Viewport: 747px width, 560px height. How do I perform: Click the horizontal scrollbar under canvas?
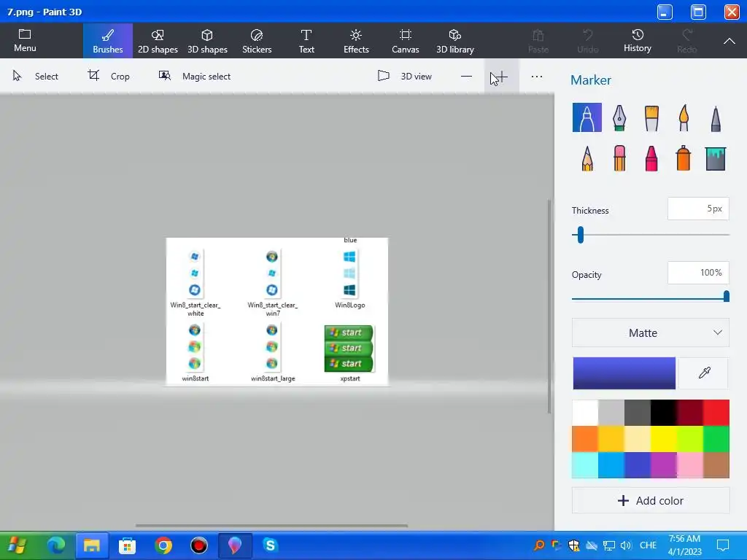click(271, 526)
